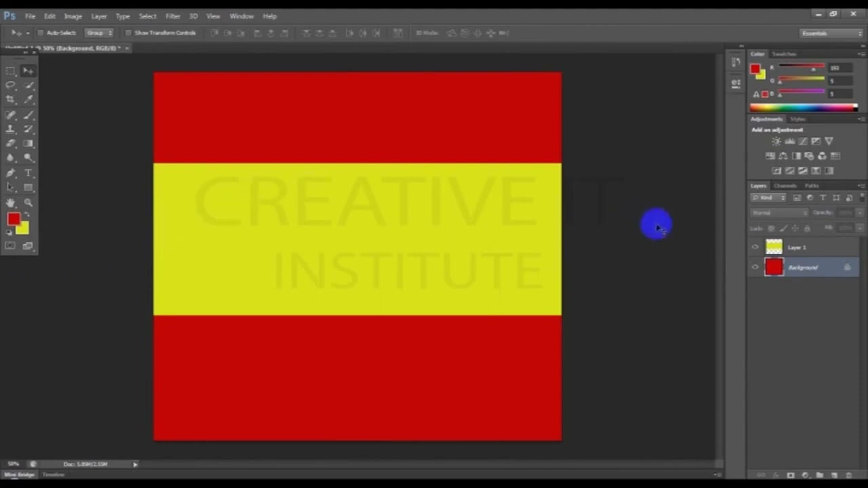Switch to the Styles tab
Image resolution: width=868 pixels, height=488 pixels.
(797, 119)
